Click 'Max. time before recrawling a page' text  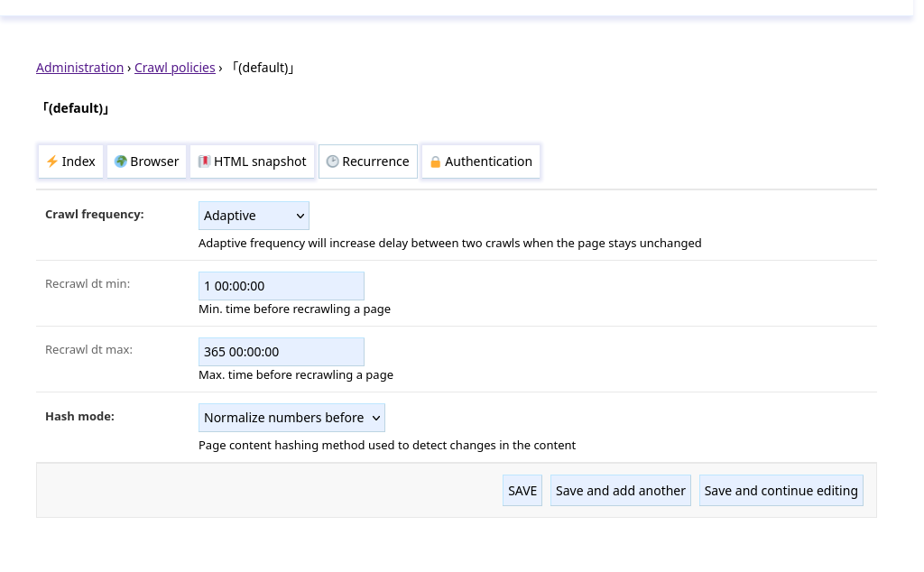[x=296, y=375]
